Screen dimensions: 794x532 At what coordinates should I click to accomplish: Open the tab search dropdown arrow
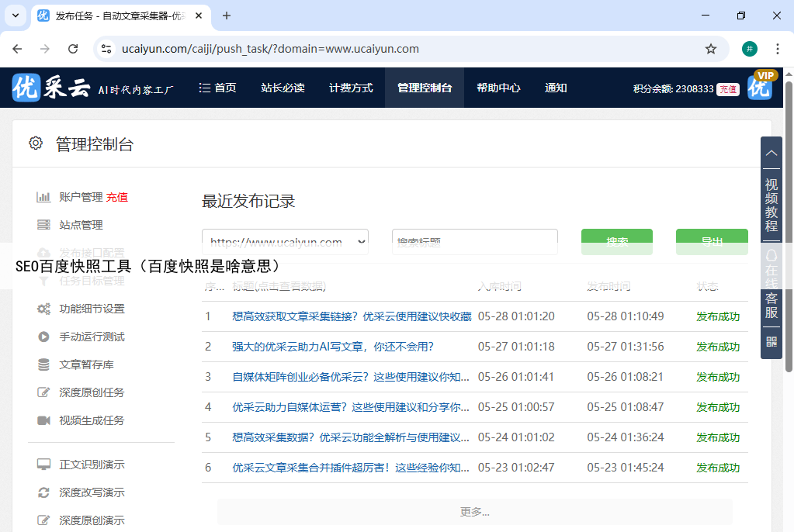point(15,16)
